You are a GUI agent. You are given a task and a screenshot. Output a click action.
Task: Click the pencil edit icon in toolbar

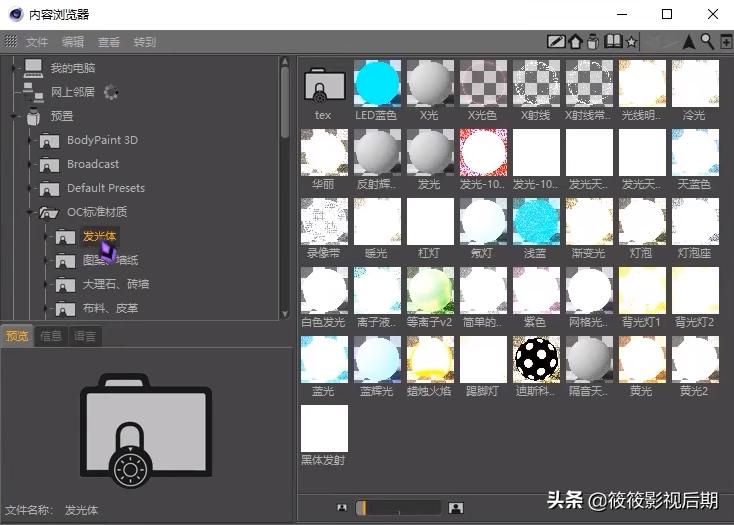[556, 42]
